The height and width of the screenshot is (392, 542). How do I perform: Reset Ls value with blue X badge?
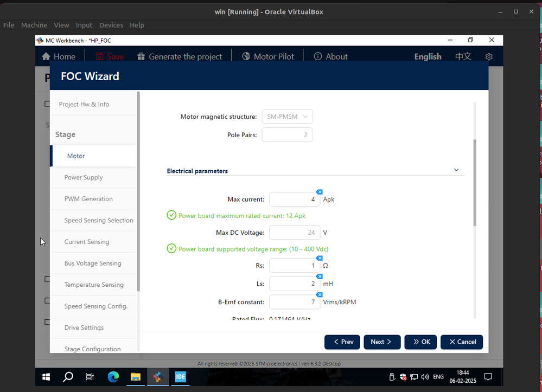320,277
